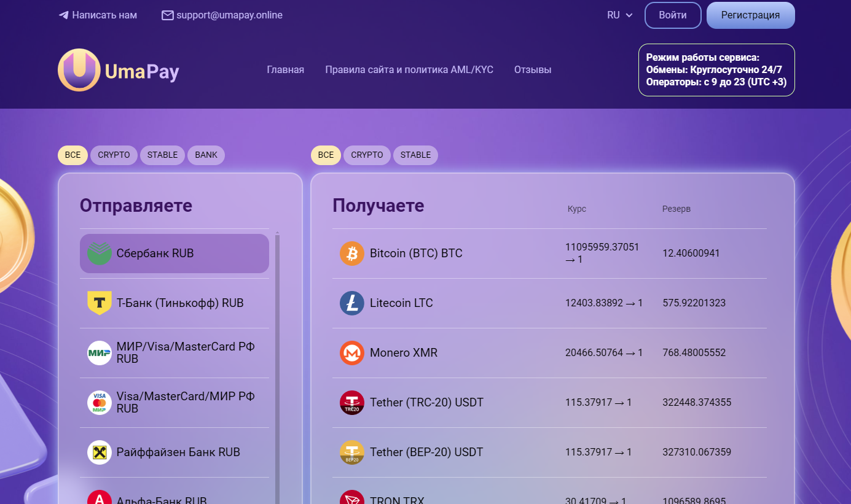Click the reserve value 322448.374355
The height and width of the screenshot is (504, 851).
(697, 403)
